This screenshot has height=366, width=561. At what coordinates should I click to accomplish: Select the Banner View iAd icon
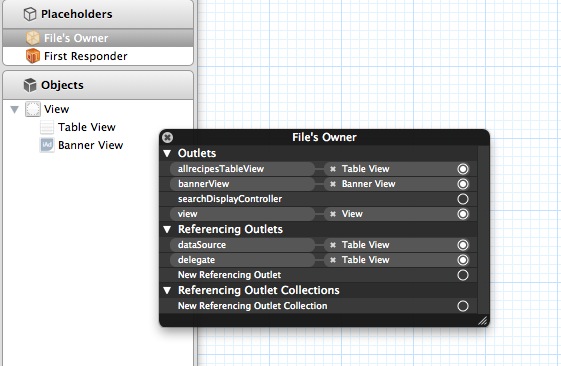click(x=47, y=145)
